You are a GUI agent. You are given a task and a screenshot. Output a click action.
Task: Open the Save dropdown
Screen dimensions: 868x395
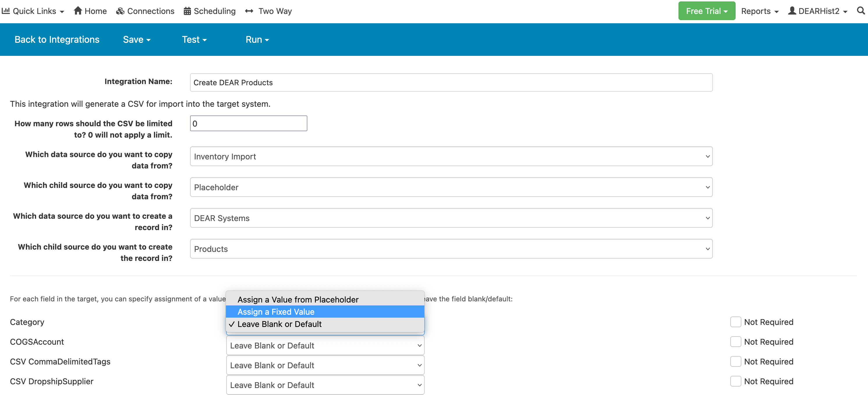(x=136, y=39)
